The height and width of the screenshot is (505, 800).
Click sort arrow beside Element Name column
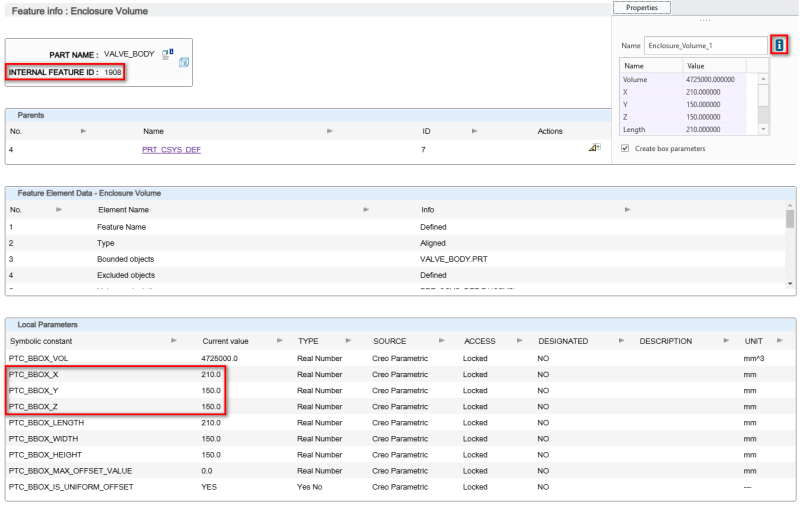pyautogui.click(x=366, y=209)
